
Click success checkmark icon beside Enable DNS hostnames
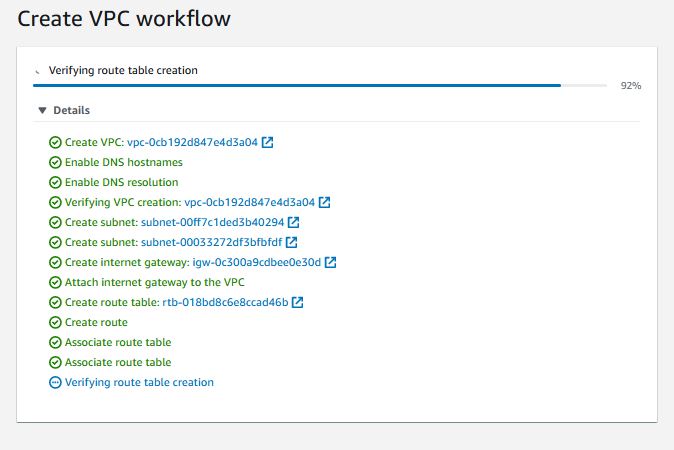point(55,162)
